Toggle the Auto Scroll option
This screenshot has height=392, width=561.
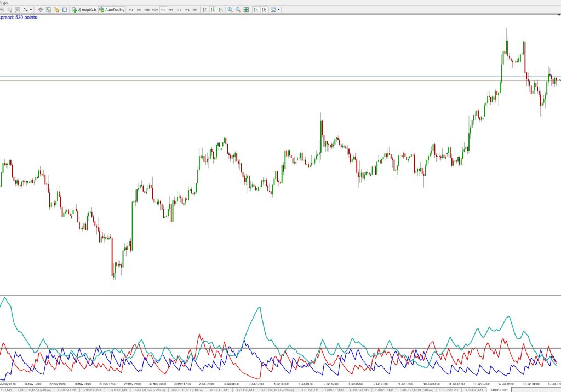(256, 10)
